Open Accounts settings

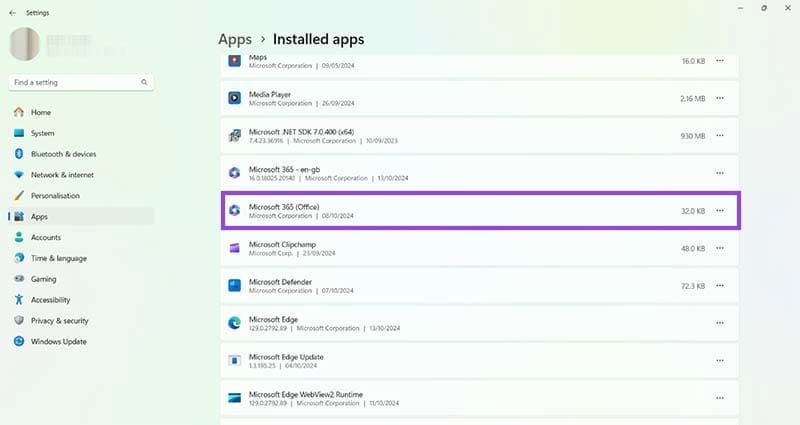pyautogui.click(x=81, y=238)
